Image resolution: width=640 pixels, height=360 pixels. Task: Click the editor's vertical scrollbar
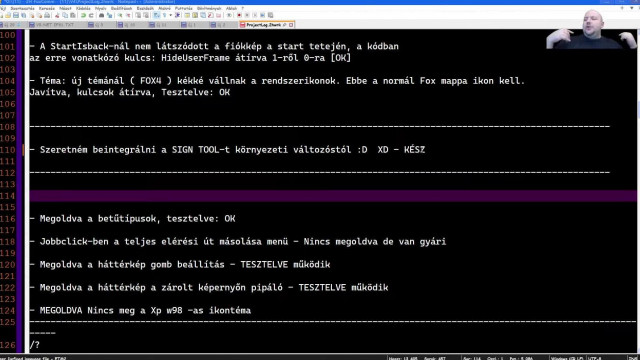point(638,190)
